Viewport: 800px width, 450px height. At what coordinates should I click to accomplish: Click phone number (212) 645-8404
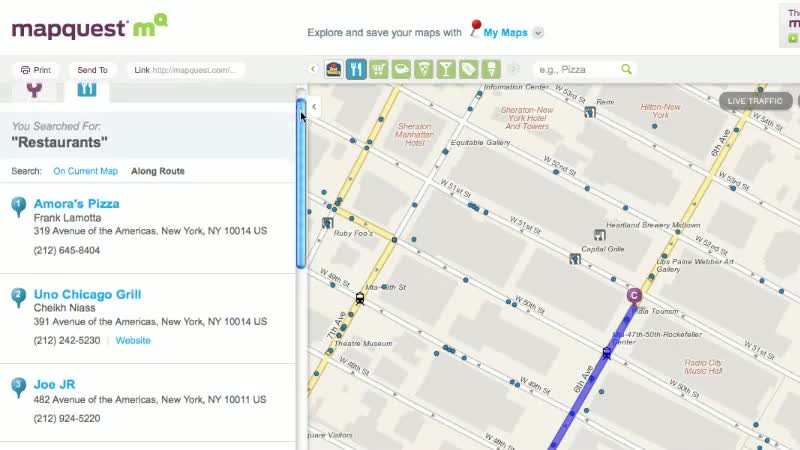coord(67,251)
